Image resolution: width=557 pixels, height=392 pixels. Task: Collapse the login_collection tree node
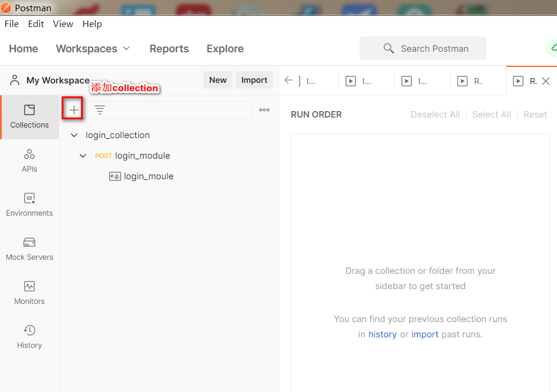(74, 135)
